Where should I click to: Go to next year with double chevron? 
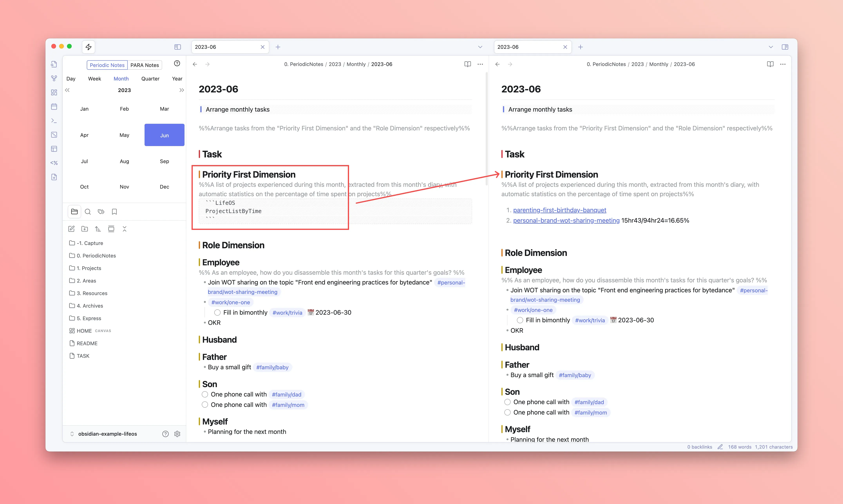[181, 90]
